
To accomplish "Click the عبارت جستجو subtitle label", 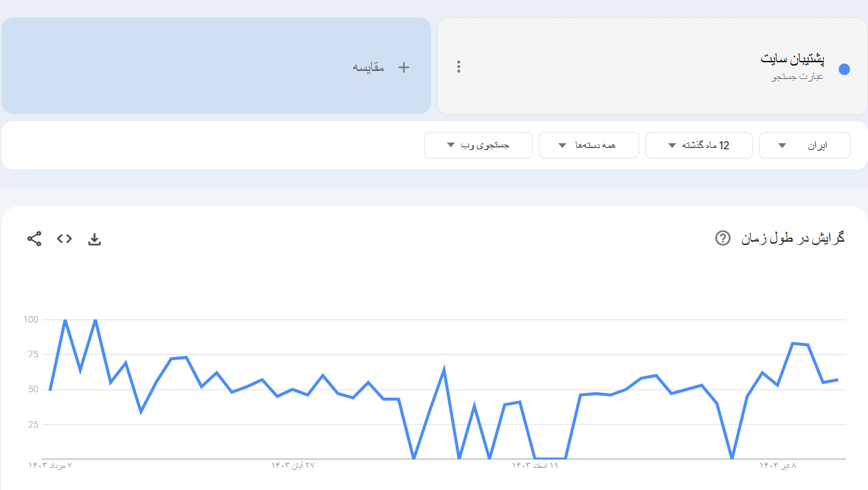I will 798,76.
